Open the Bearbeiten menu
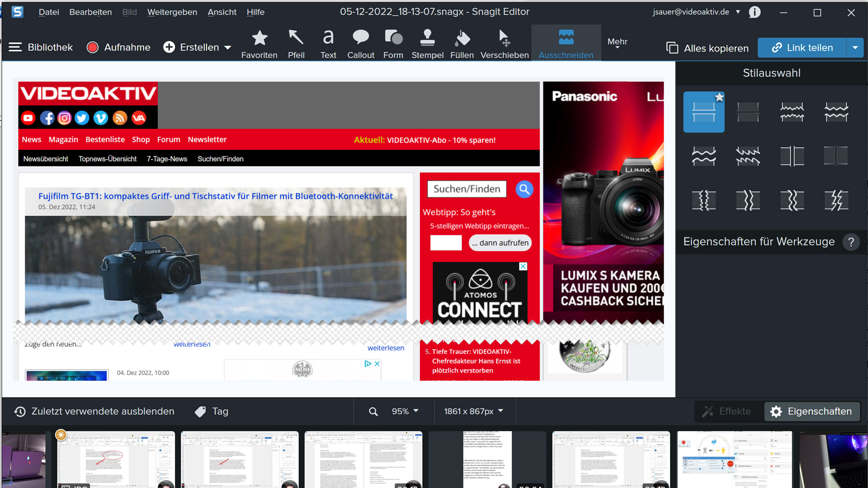 [90, 12]
